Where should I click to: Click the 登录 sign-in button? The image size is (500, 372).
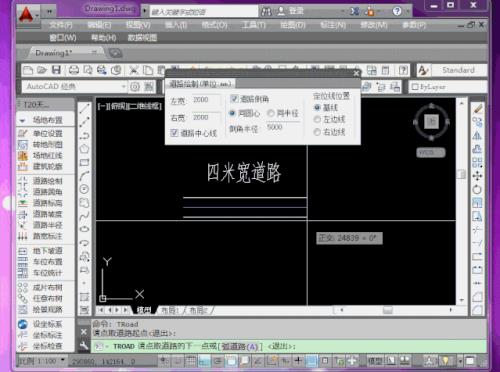[x=291, y=11]
